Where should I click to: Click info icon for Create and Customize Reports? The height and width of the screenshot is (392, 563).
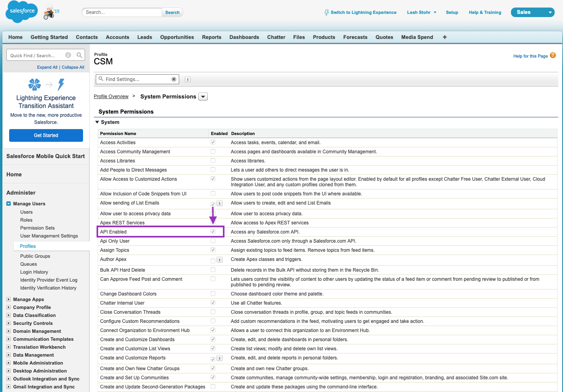pos(220,358)
